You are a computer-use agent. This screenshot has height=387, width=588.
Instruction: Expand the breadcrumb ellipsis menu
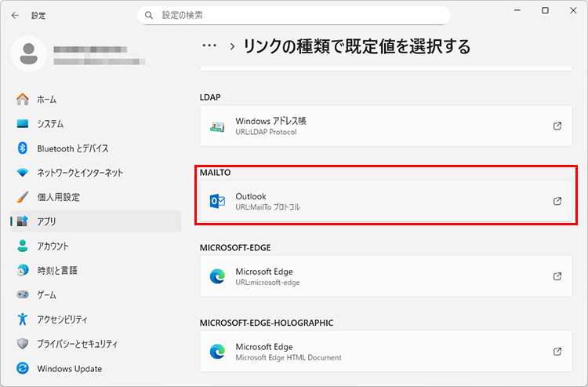(209, 46)
